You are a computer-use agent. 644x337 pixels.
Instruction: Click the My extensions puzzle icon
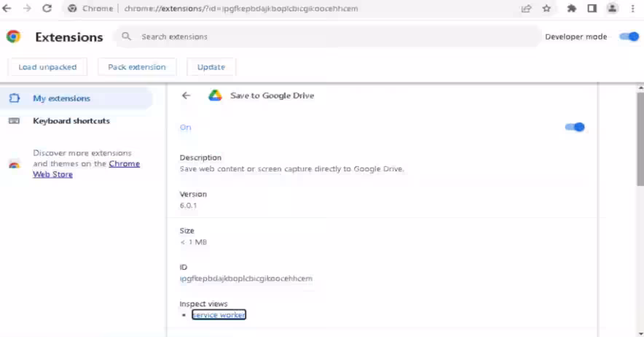pos(15,98)
